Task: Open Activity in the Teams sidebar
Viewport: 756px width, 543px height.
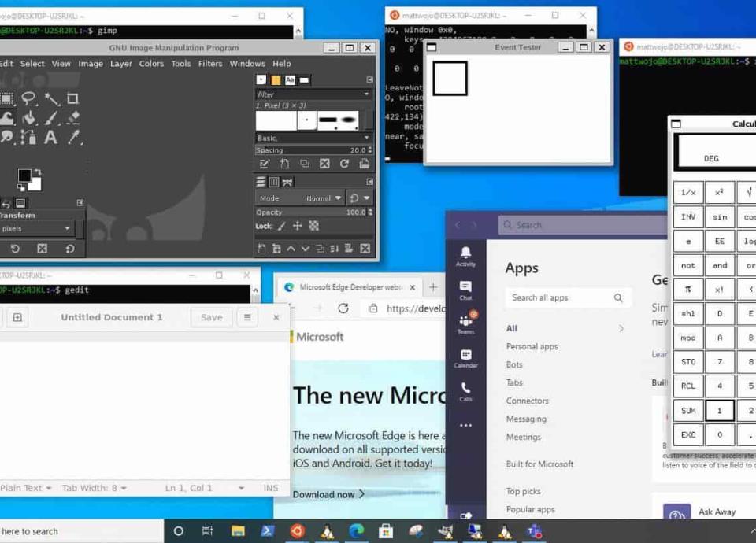Action: [465, 257]
